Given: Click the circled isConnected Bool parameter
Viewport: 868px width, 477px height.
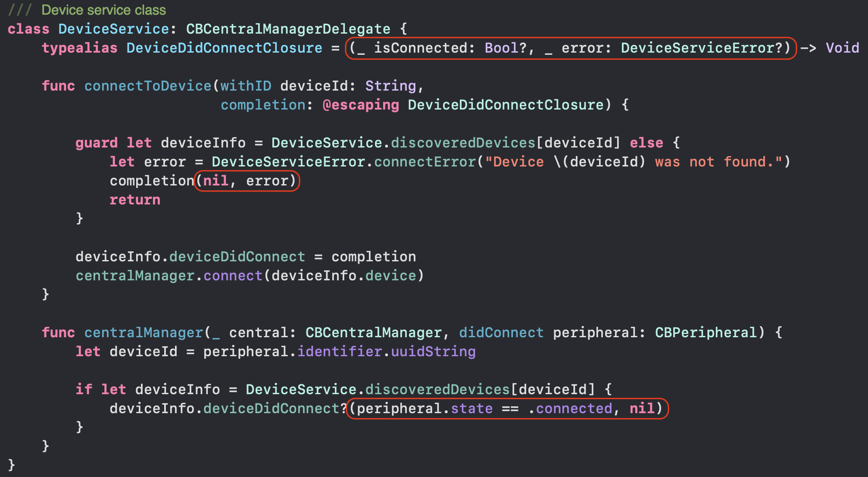Looking at the screenshot, I should click(441, 48).
